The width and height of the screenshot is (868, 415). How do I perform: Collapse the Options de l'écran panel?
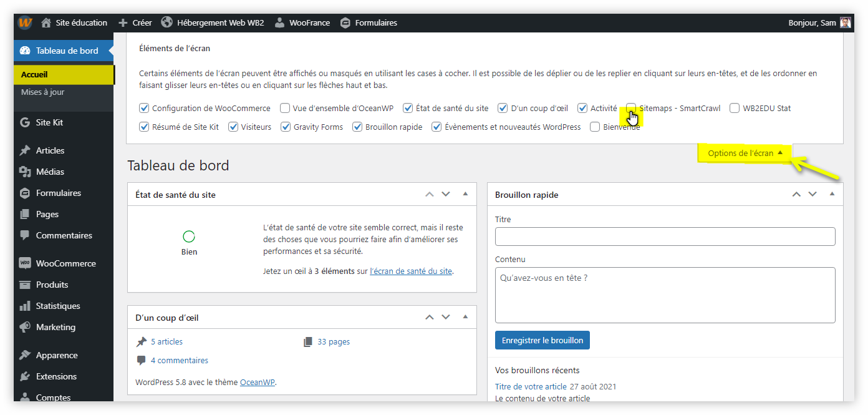coord(745,153)
